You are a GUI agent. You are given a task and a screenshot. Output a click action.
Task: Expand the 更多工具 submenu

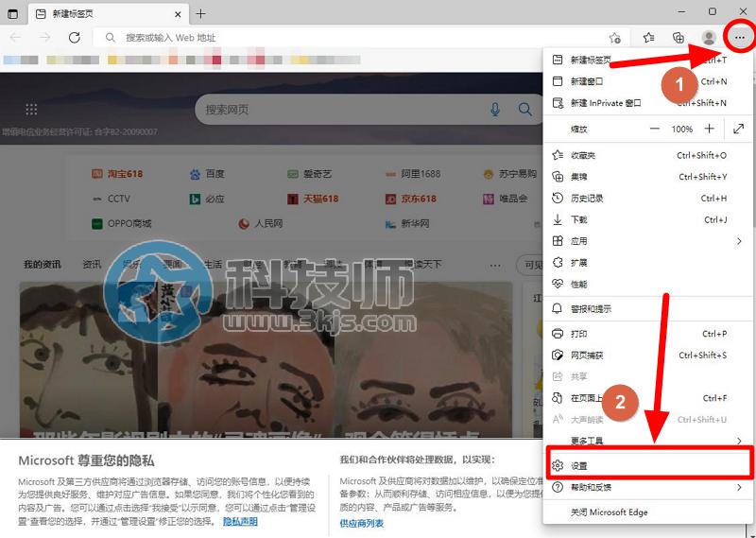point(648,441)
